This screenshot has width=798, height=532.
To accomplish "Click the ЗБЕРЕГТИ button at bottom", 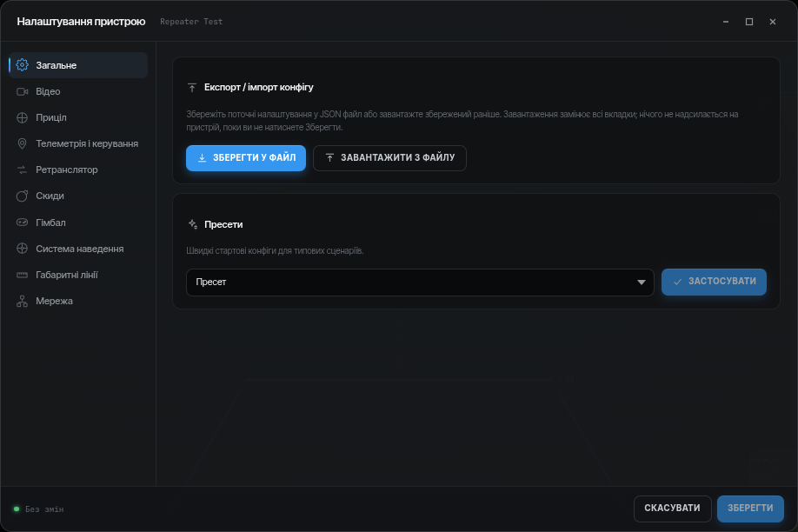I will point(750,509).
